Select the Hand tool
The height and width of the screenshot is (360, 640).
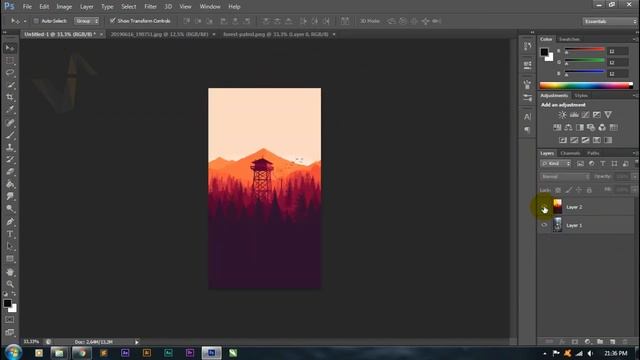pyautogui.click(x=10, y=272)
